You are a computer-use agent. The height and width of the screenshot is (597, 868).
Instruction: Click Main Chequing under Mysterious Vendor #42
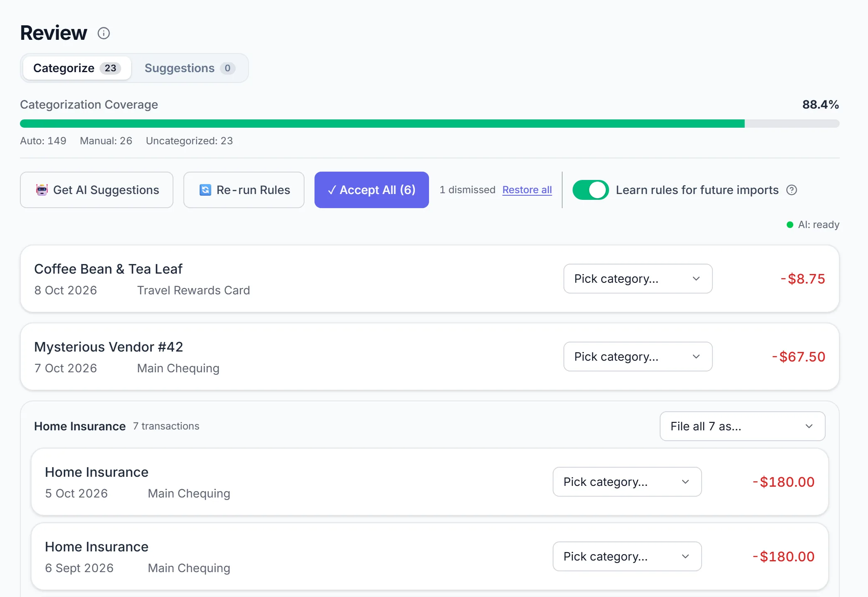178,368
